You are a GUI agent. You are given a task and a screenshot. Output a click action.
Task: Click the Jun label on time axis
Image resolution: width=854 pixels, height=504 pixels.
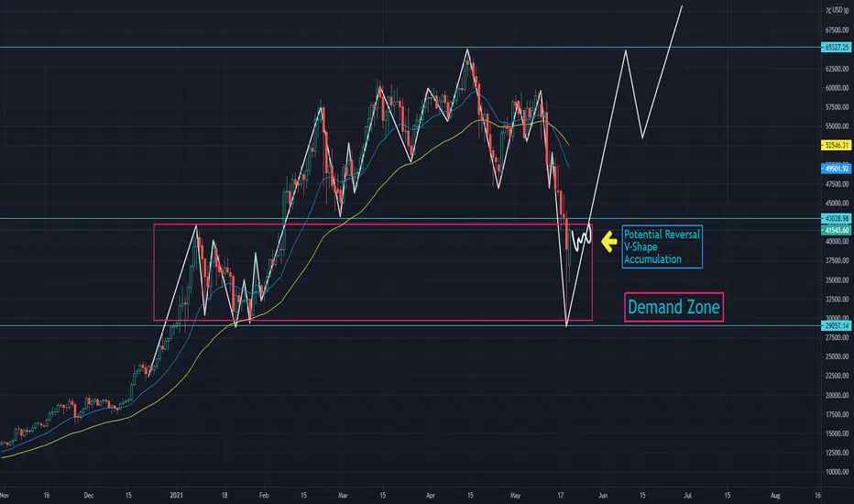603,495
